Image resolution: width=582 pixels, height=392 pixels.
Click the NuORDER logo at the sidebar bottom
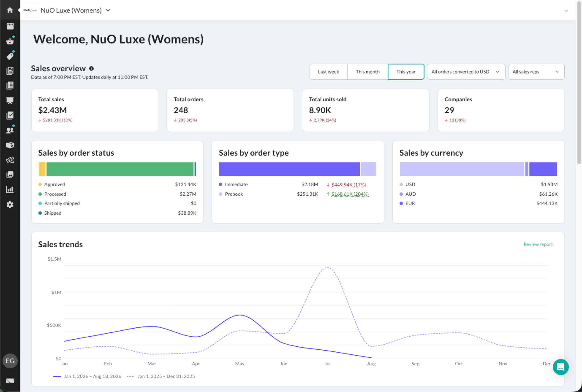[10, 381]
